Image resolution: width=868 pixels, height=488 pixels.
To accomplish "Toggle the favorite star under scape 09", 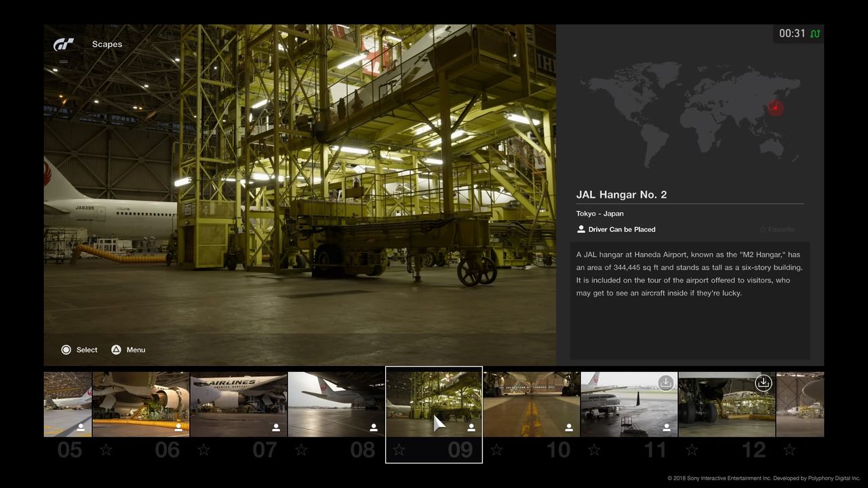I will (399, 450).
